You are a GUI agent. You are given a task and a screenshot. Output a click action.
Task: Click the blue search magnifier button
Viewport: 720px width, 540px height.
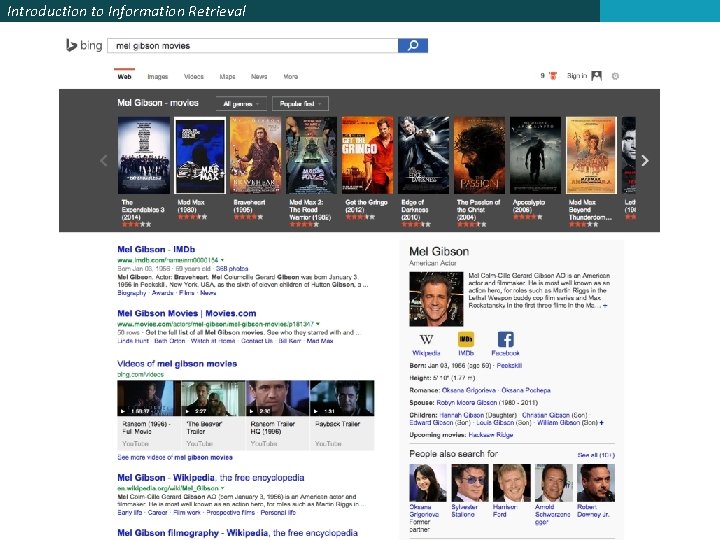[413, 45]
